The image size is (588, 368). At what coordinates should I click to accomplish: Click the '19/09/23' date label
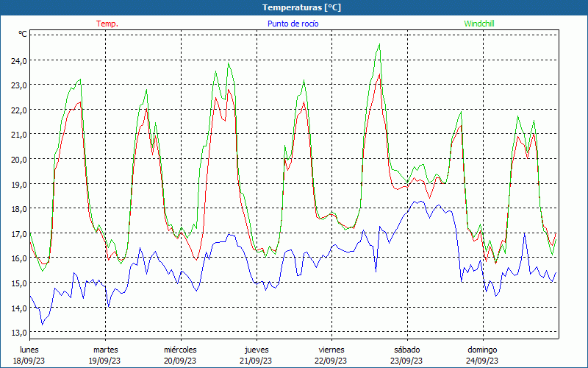[104, 361]
